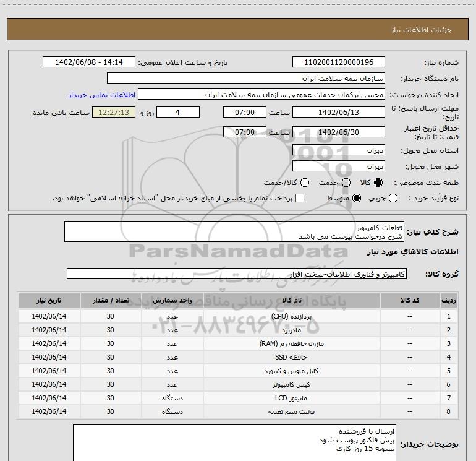Screen dimensions: 476x461
Task: Click the شماره نیاز field 1102001120000196
Action: click(339, 62)
